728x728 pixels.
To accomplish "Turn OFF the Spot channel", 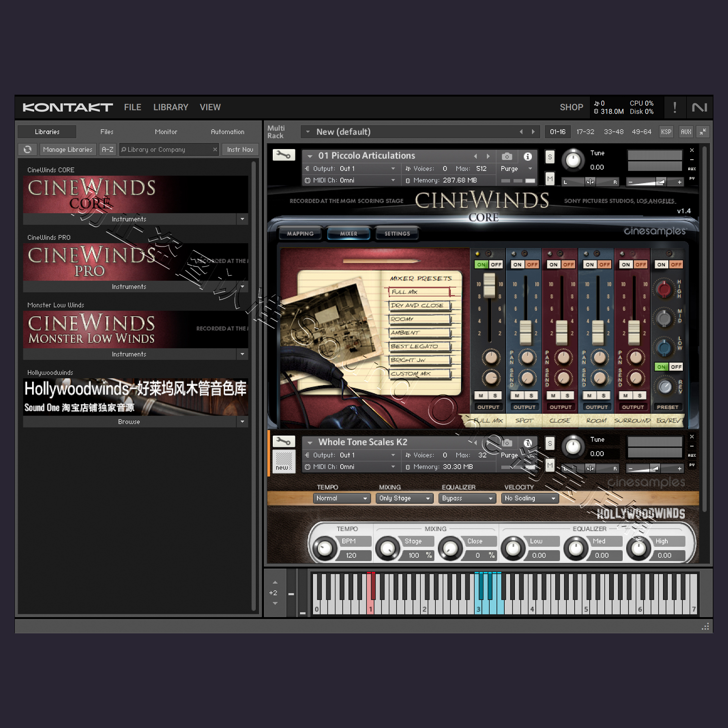I will (532, 265).
